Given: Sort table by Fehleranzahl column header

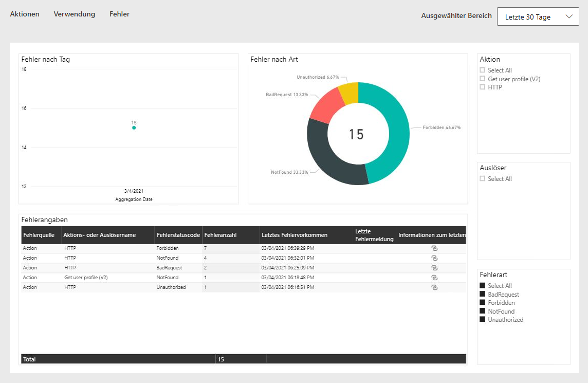Looking at the screenshot, I should [x=219, y=235].
